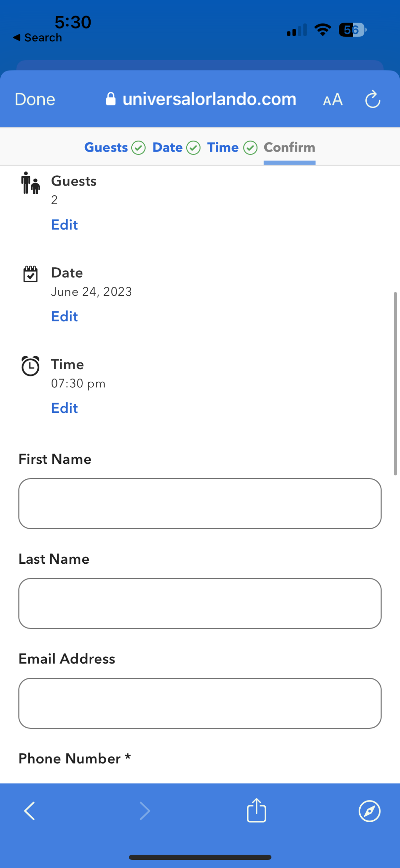The height and width of the screenshot is (868, 400).
Task: Edit the 07:30 pm time
Action: 64,408
